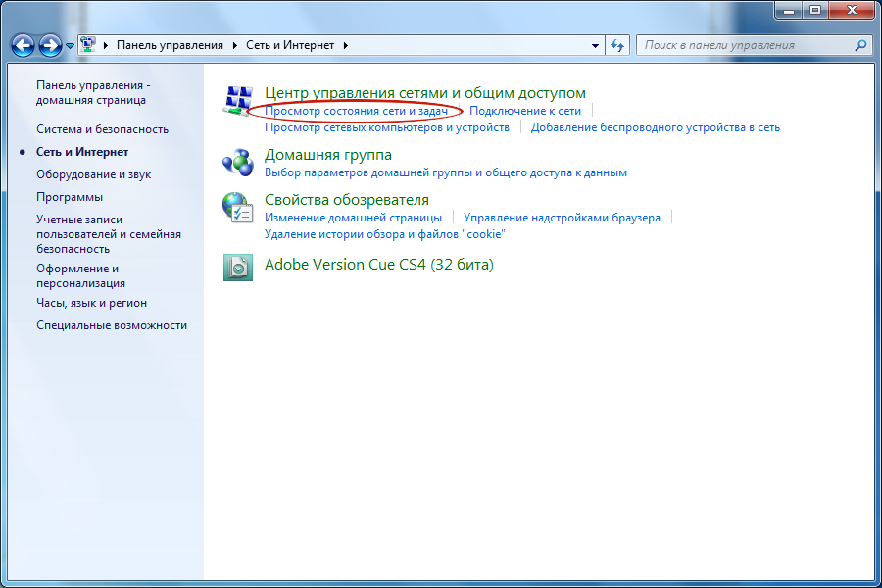Go back with the Back arrow button

pos(24,46)
